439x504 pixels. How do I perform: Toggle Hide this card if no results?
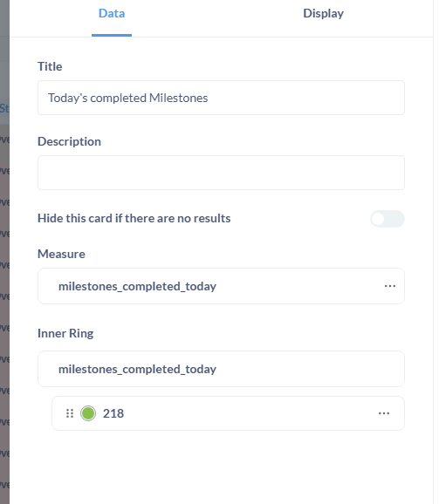click(388, 219)
